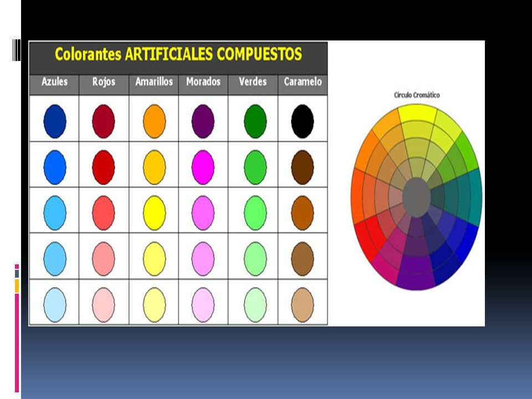Click the Colorantes ARTIFICIALES COMPUESTOS title
This screenshot has width=532, height=399.
click(178, 54)
